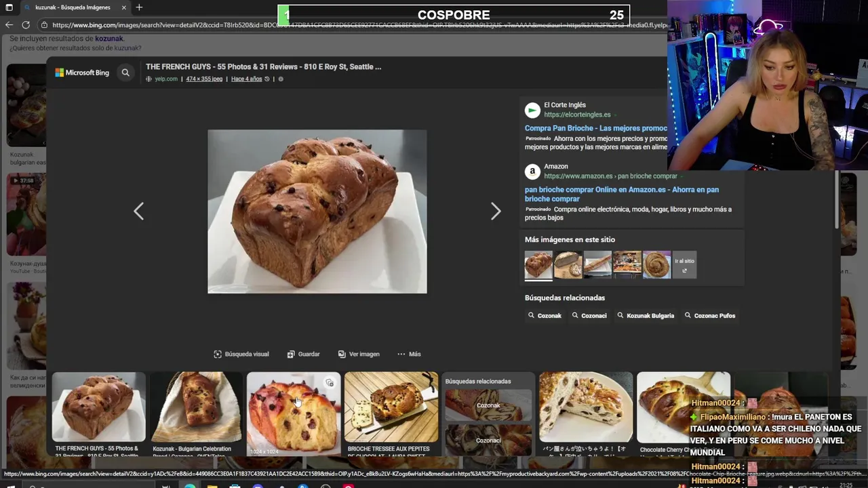Click '¿Quieres obtener resultados solo de kuzunak?'
The image size is (868, 488).
pyautogui.click(x=75, y=48)
